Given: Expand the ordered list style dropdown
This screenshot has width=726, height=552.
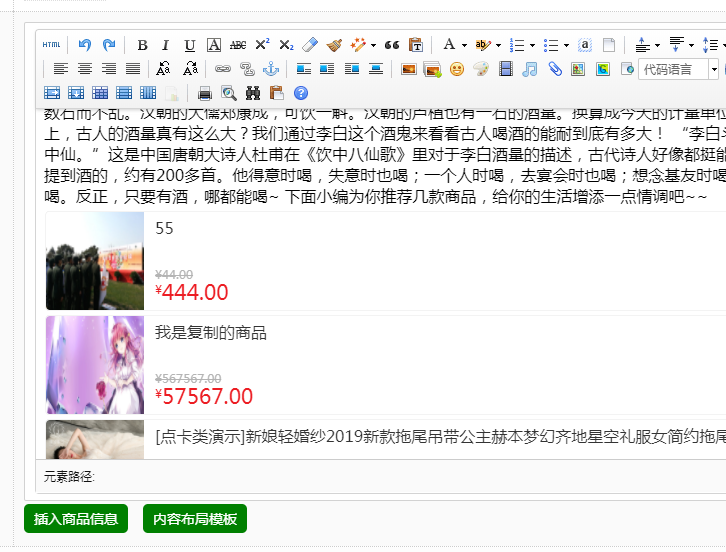Looking at the screenshot, I should pos(532,45).
